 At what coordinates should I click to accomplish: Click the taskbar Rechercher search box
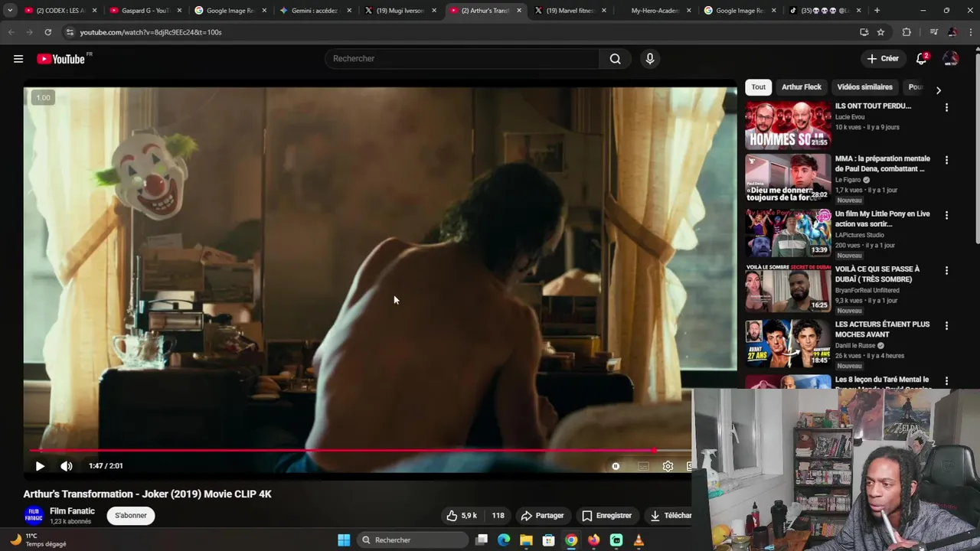click(x=413, y=540)
